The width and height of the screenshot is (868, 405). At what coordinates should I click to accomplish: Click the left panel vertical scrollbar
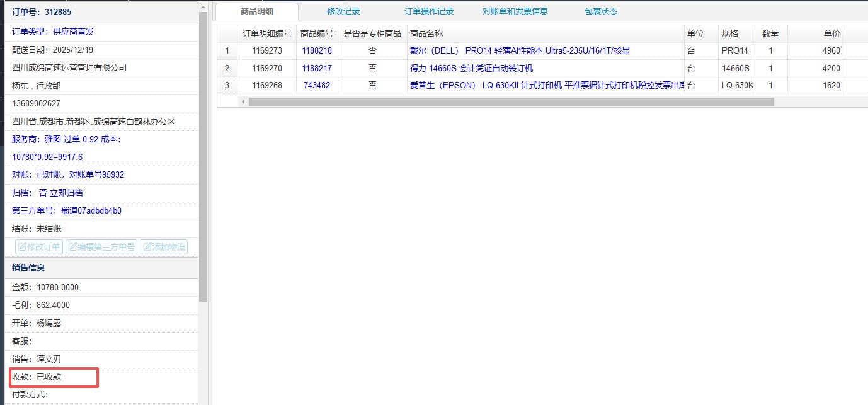click(x=203, y=157)
